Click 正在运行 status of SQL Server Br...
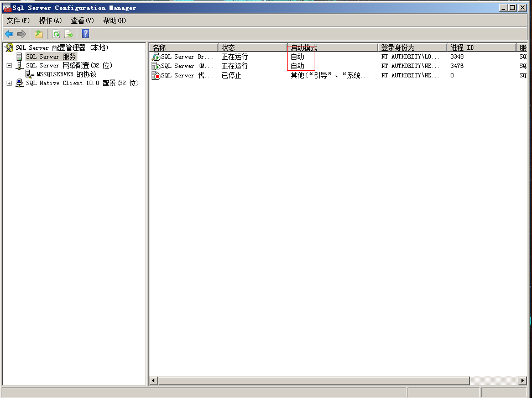Screen dimensions: 532x398 (235, 56)
